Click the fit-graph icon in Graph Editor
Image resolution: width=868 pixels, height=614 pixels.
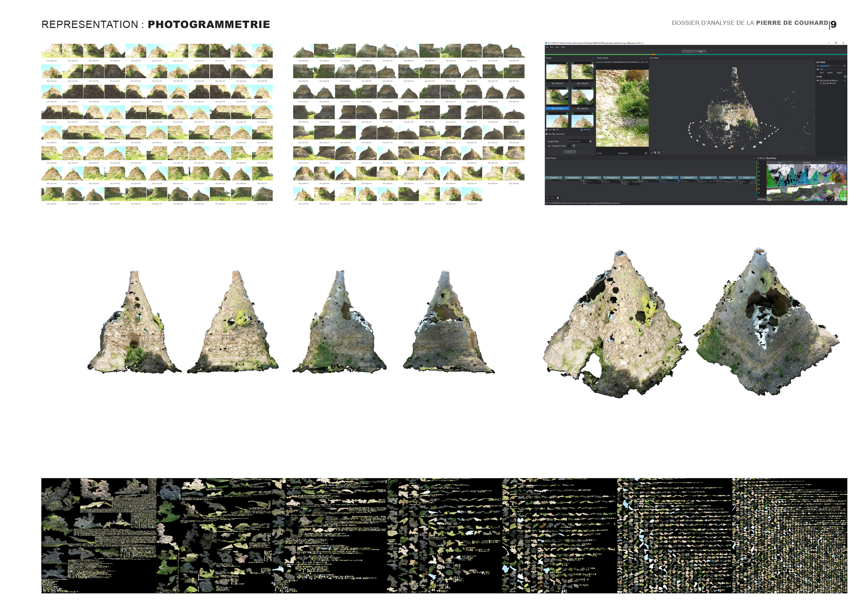click(x=547, y=198)
